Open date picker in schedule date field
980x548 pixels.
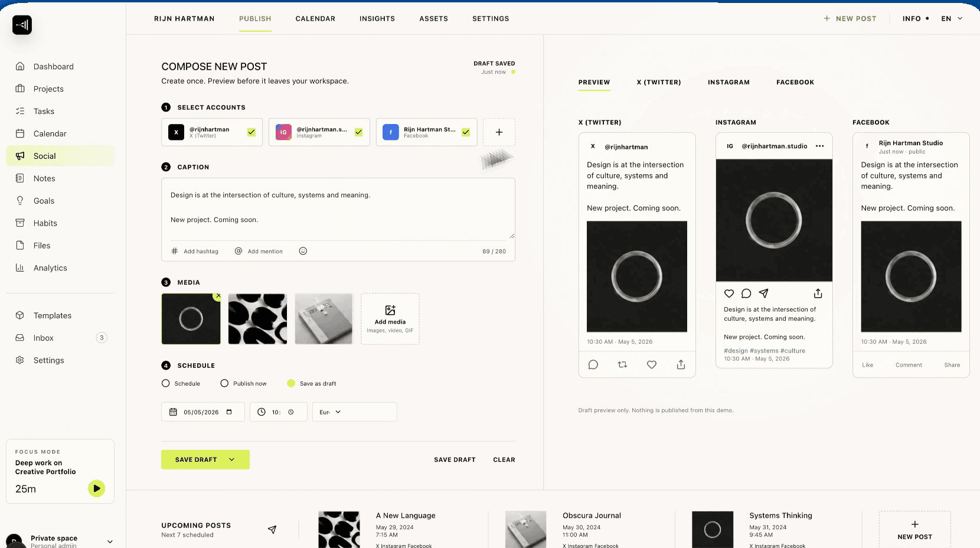point(229,412)
